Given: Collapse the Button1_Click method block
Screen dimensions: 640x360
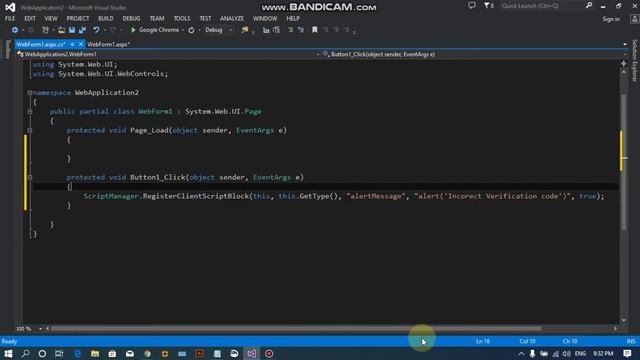Looking at the screenshot, I should tap(30, 177).
